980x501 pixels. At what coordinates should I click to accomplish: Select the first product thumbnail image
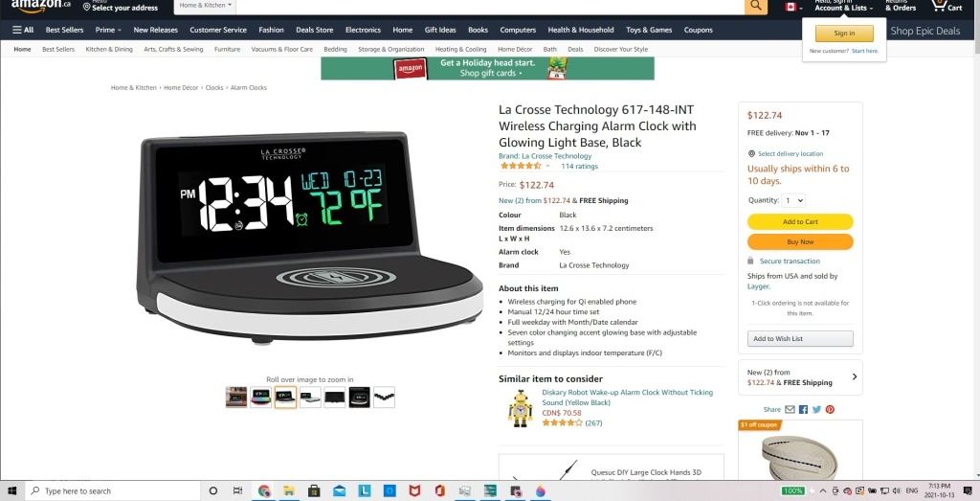click(x=236, y=398)
